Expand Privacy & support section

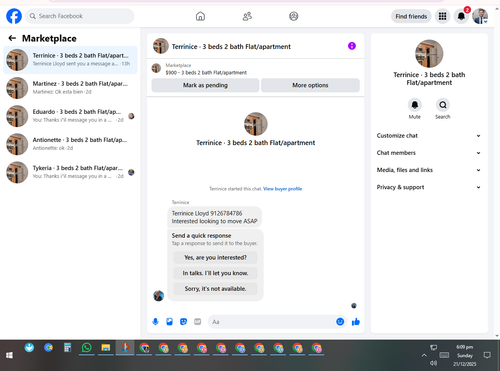click(429, 187)
